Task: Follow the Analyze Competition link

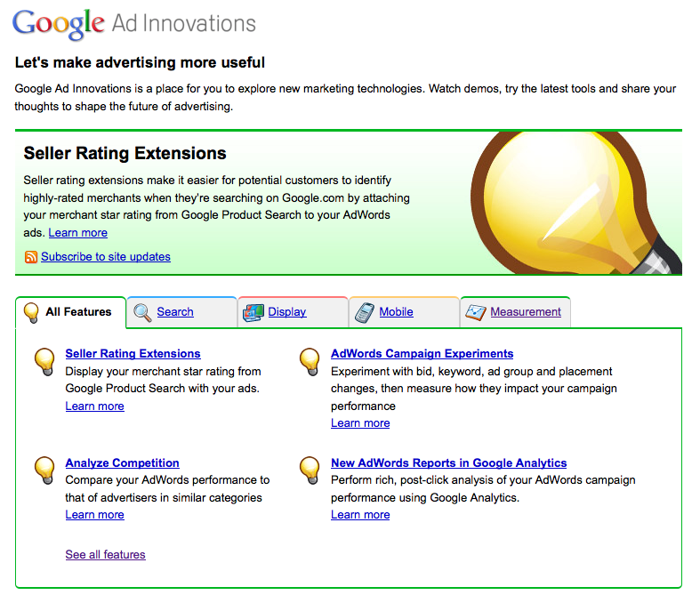Action: (122, 463)
